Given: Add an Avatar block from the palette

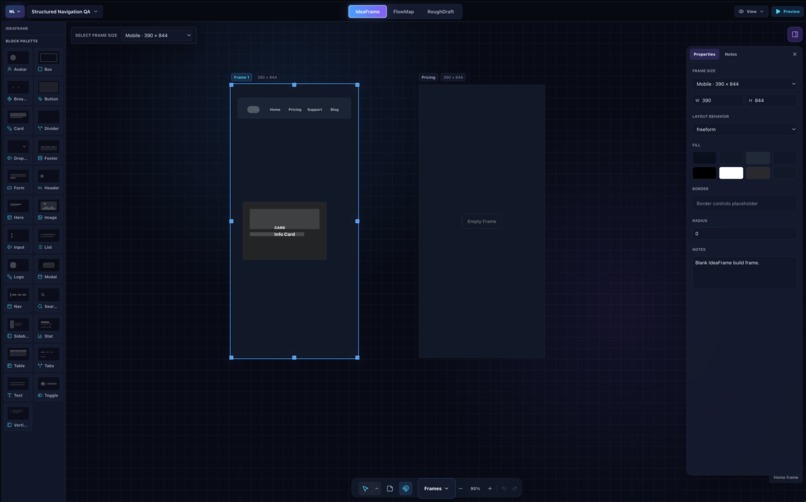Looking at the screenshot, I should click(18, 62).
